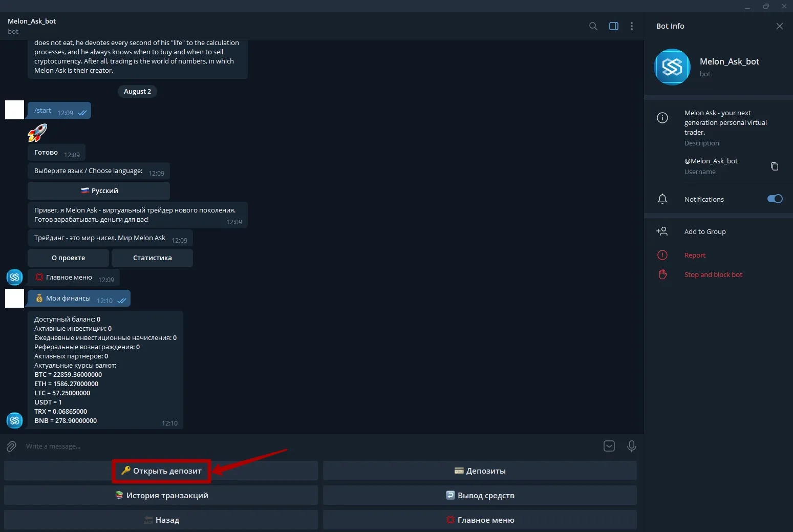Viewport: 793px width, 532px height.
Task: Click the ETH = 1586.27000000 rate line
Action: (66, 384)
